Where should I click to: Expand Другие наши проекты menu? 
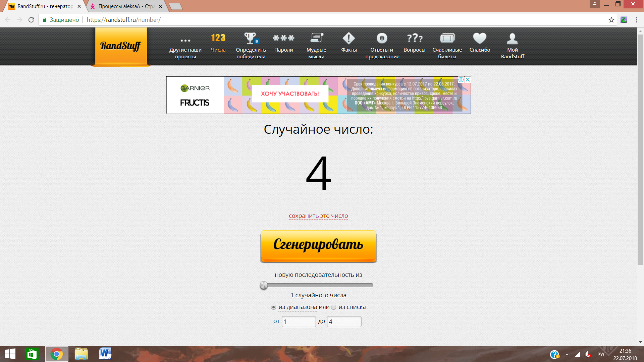click(185, 41)
